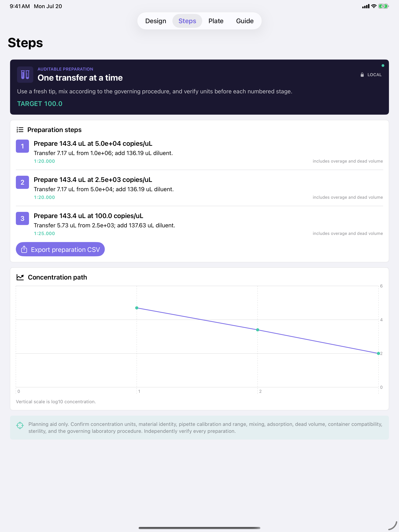This screenshot has height=532, width=399.
Task: Tap the lock icon beside LOCAL
Action: pos(362,75)
